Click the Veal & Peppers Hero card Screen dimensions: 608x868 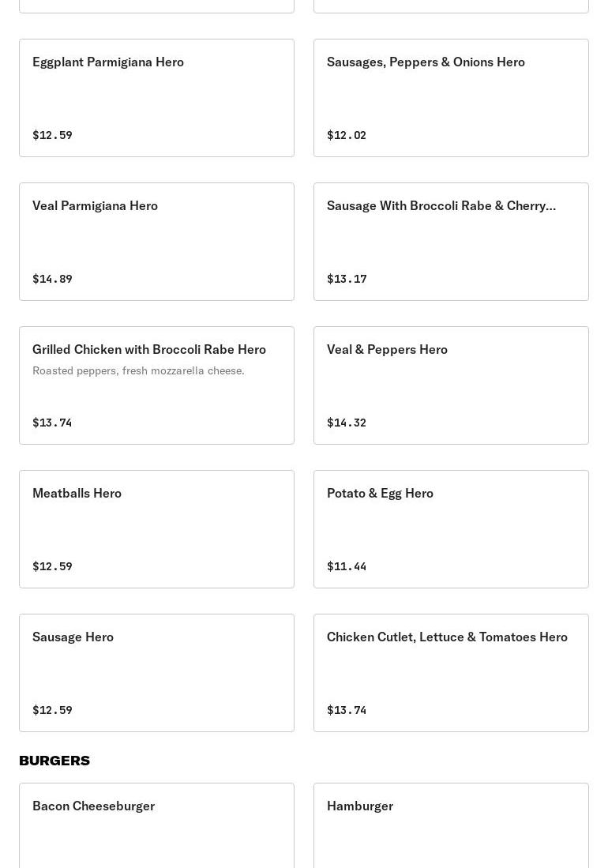click(x=451, y=385)
